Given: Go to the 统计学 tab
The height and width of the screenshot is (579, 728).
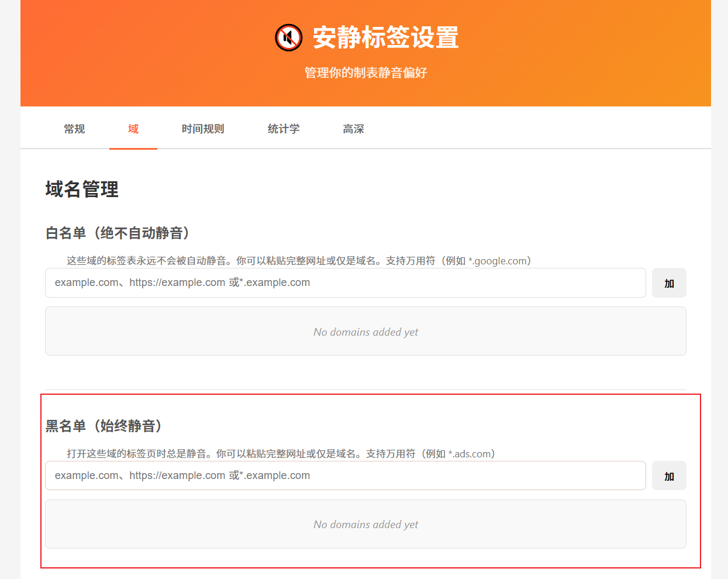Looking at the screenshot, I should click(284, 129).
